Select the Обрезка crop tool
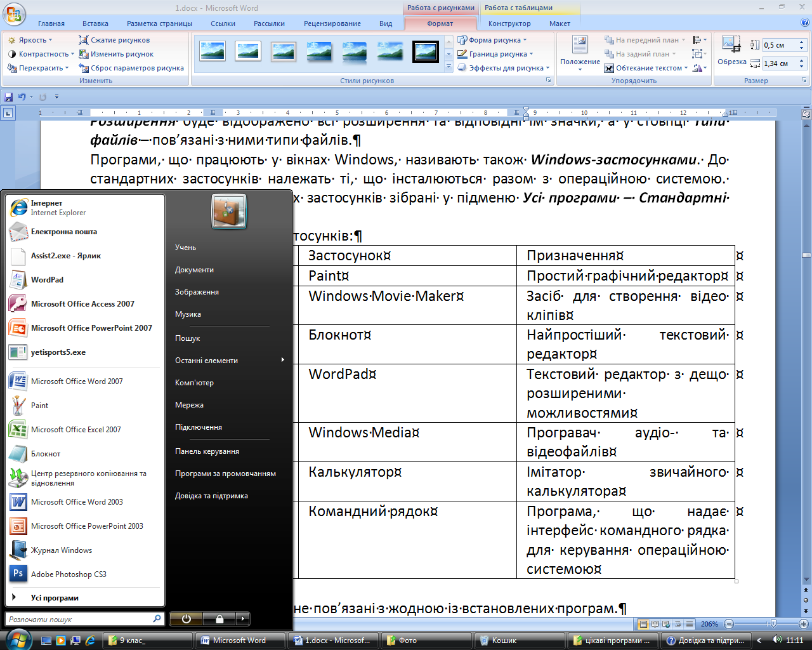 pos(731,51)
